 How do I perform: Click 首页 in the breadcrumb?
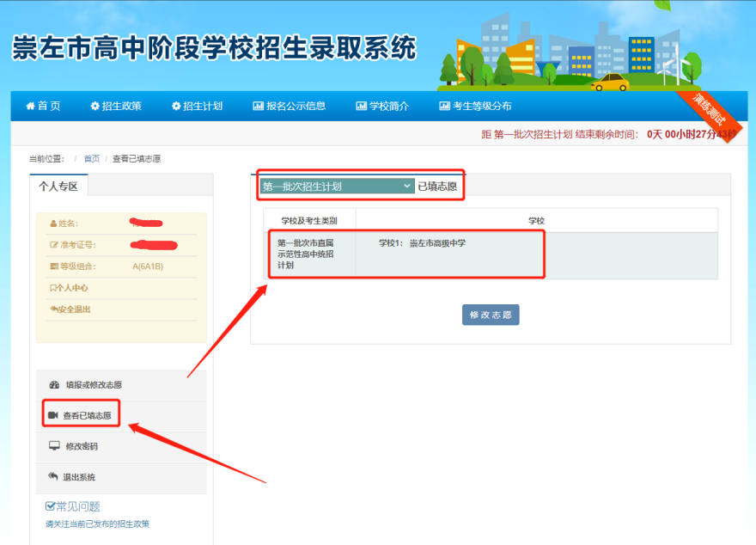91,159
